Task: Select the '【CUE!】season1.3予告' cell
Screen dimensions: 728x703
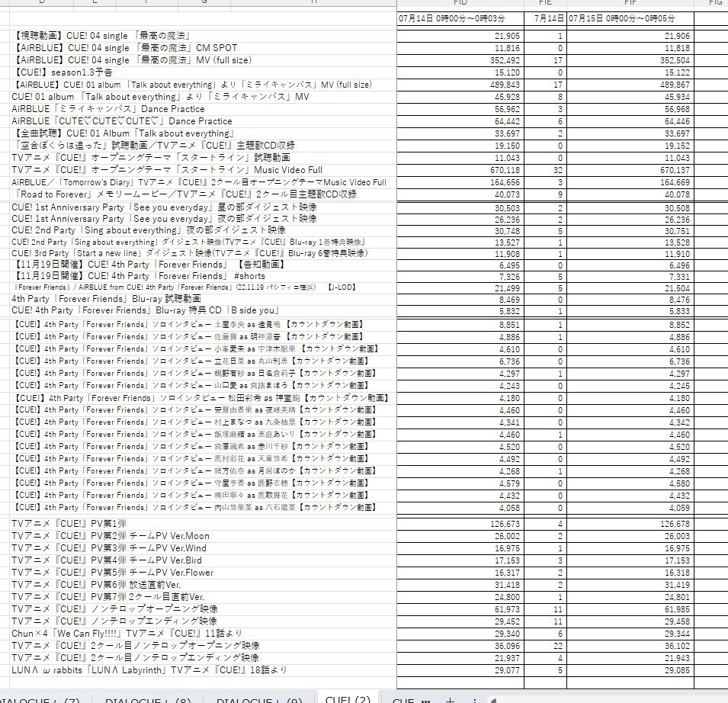Action: tap(203, 72)
